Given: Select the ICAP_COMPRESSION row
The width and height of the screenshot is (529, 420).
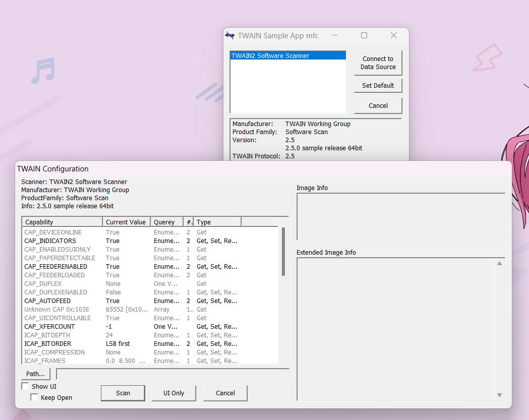Looking at the screenshot, I should point(150,352).
